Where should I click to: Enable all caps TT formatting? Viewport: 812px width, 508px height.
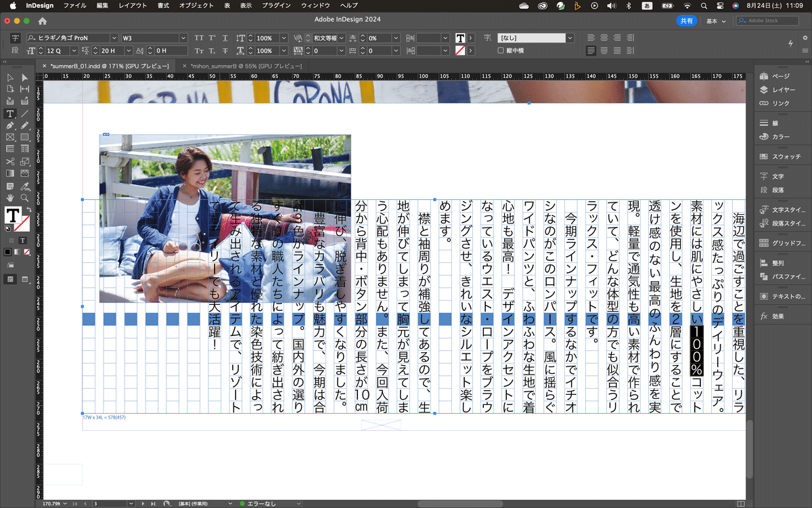point(199,38)
